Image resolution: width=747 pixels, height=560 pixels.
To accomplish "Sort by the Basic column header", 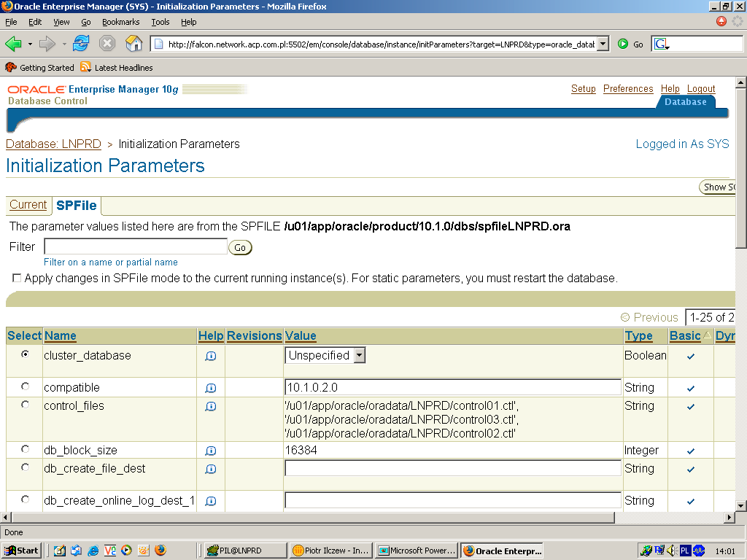I will point(685,335).
